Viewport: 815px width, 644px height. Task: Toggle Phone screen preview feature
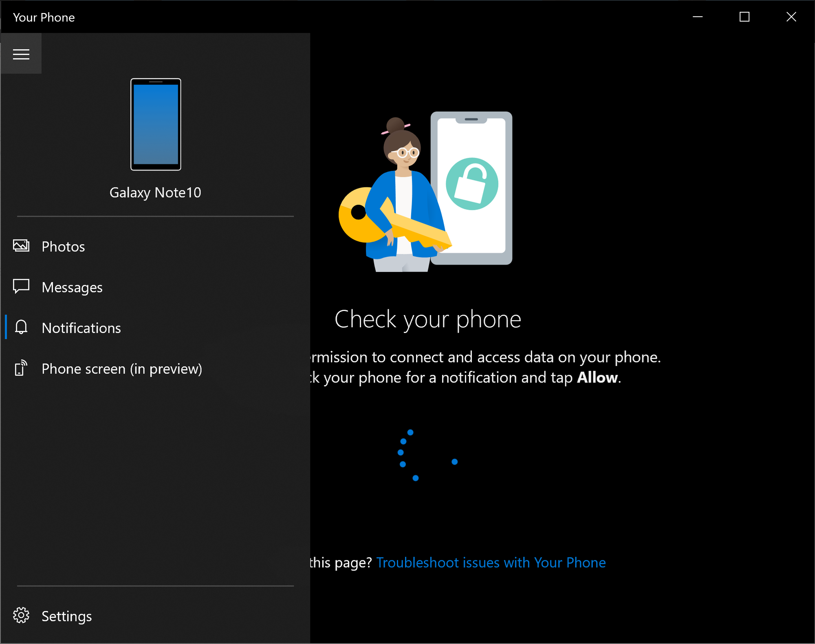click(x=121, y=368)
